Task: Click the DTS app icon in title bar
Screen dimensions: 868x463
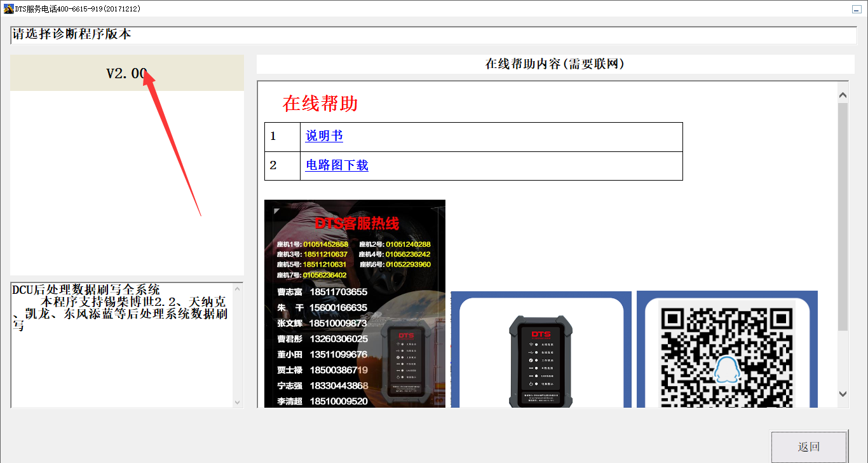Action: [8, 9]
